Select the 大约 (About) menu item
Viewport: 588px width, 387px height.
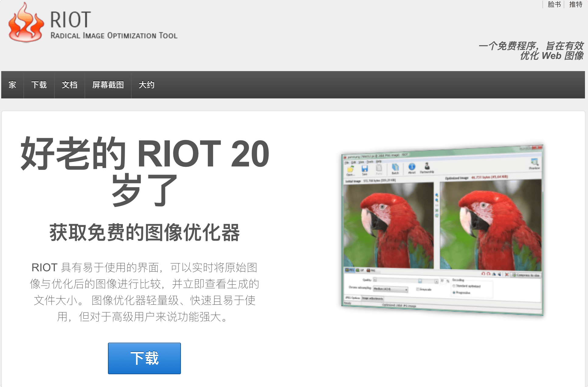(147, 85)
